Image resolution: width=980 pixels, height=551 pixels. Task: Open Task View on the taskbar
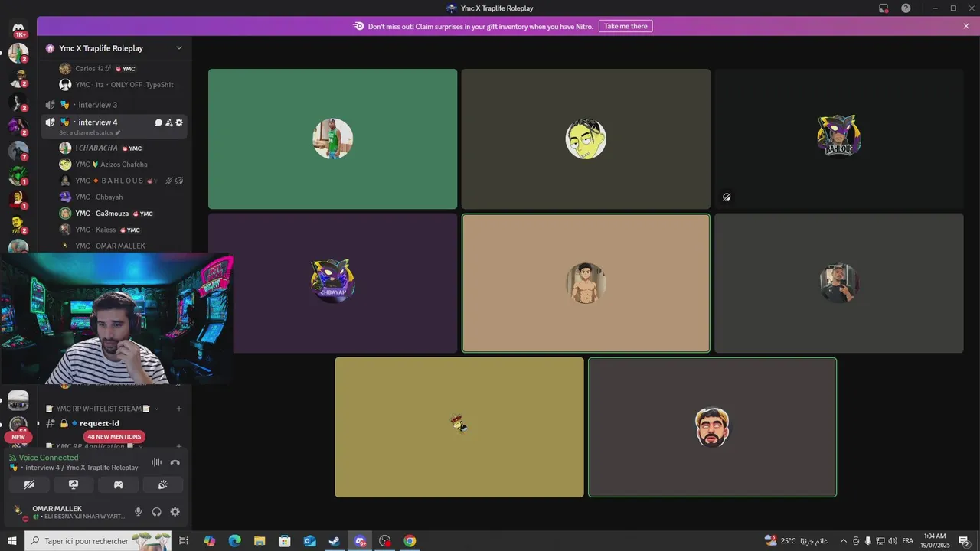[x=184, y=541]
